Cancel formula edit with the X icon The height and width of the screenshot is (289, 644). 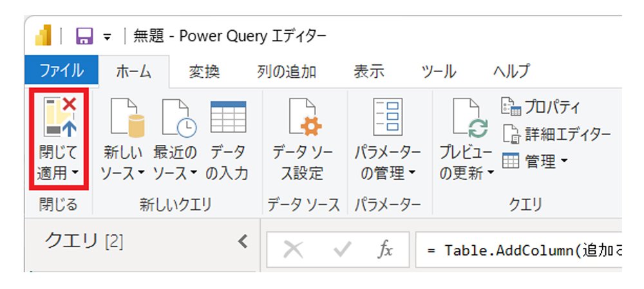click(293, 249)
